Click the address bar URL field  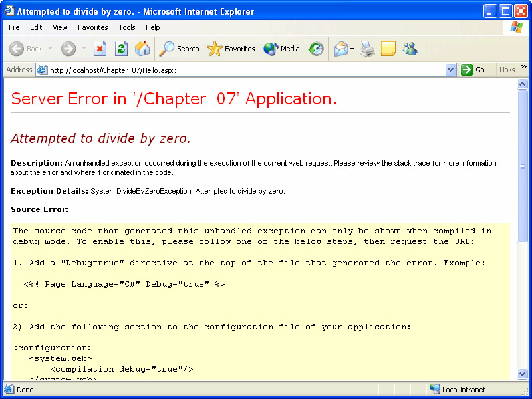246,70
